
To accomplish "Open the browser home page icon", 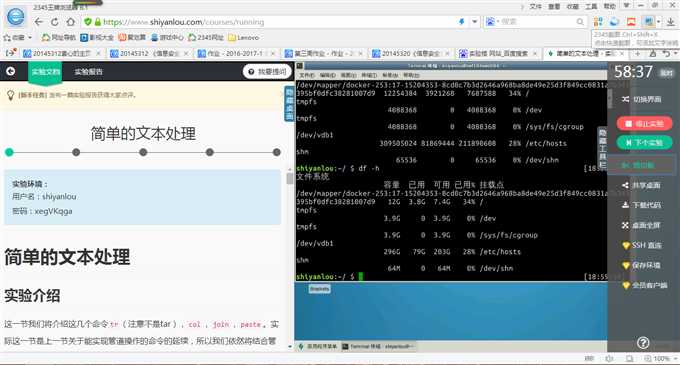I will tap(71, 22).
